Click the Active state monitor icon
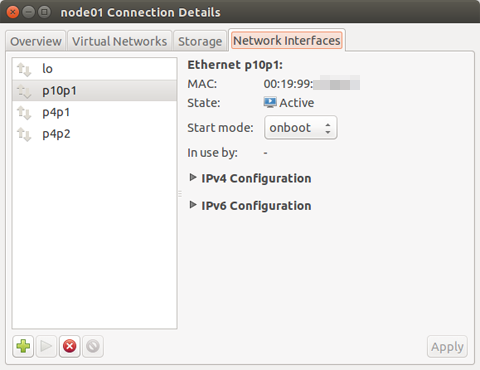This screenshot has width=480, height=370. tap(270, 102)
